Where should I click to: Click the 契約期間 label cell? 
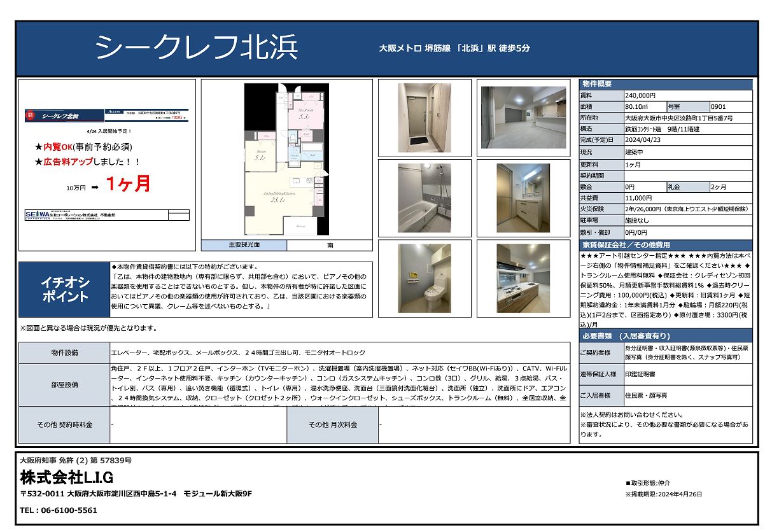601,176
